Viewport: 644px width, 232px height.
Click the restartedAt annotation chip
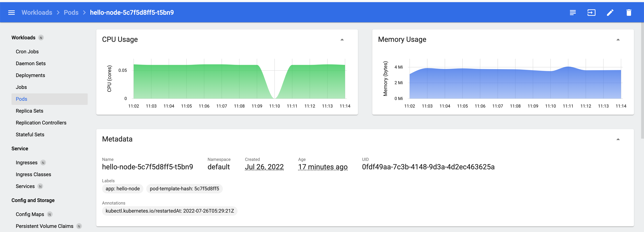pyautogui.click(x=169, y=211)
